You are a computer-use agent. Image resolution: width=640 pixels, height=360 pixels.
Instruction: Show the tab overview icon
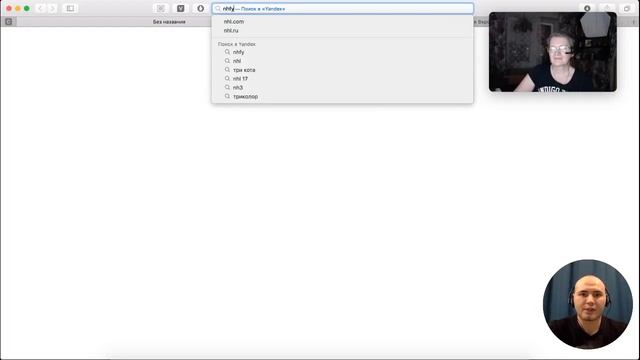click(627, 8)
